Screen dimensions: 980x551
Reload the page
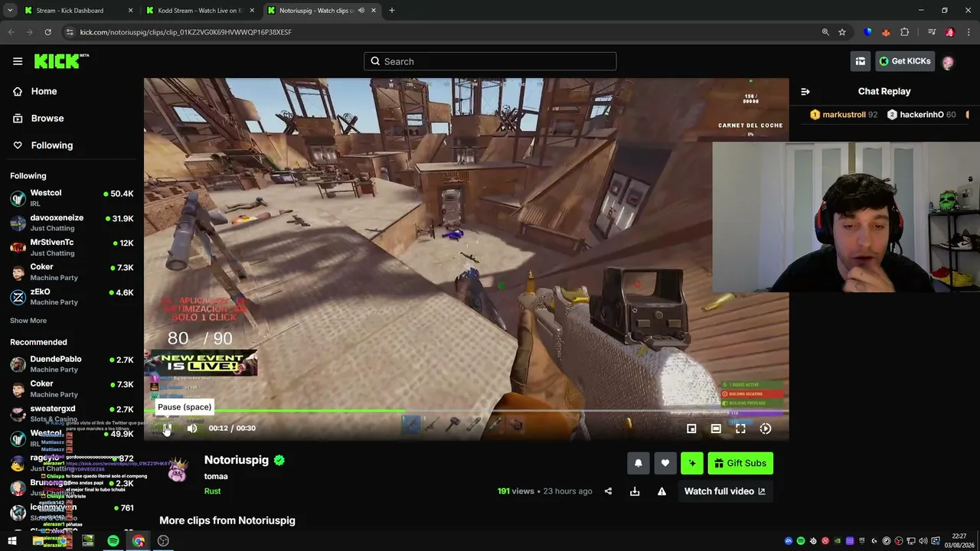click(x=47, y=32)
